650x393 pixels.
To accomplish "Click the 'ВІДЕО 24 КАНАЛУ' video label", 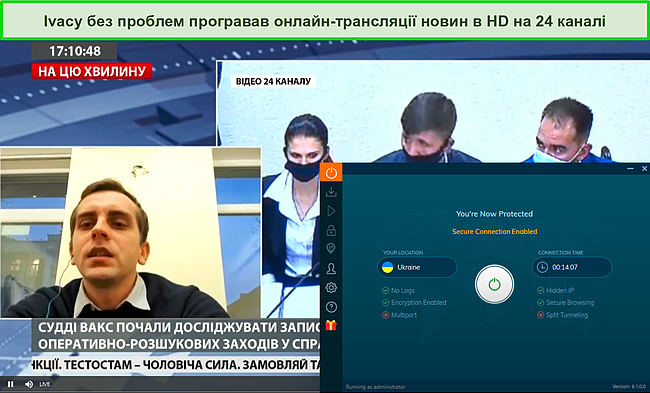I will [x=273, y=81].
